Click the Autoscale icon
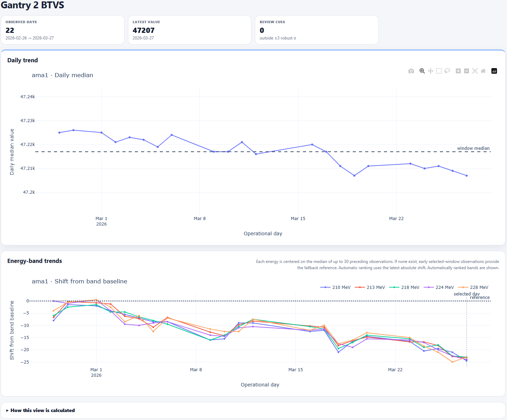This screenshot has width=507, height=420. pos(475,71)
